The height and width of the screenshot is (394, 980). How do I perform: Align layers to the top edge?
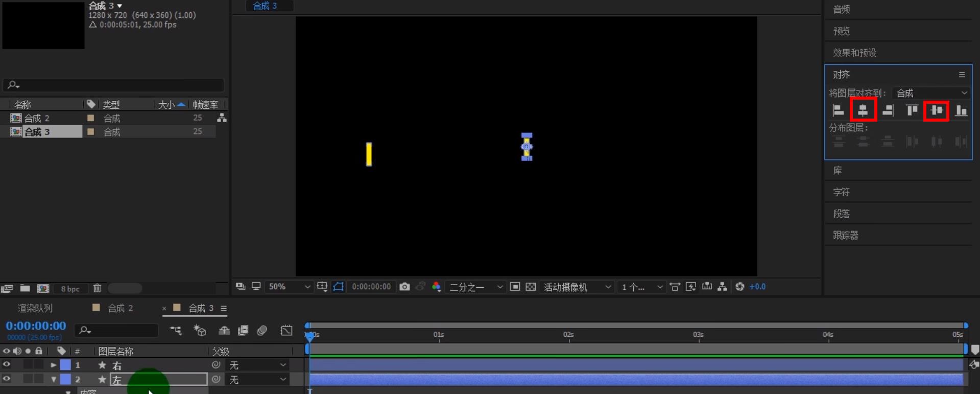click(912, 110)
